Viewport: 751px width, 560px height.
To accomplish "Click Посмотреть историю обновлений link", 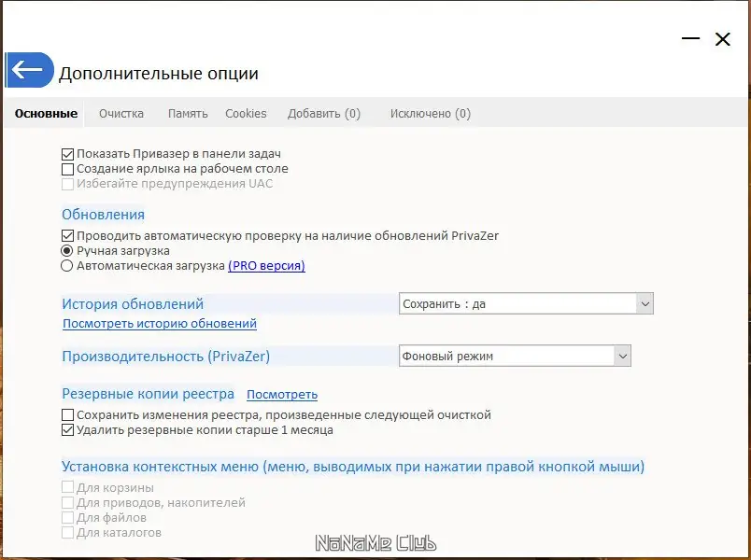I will [160, 324].
